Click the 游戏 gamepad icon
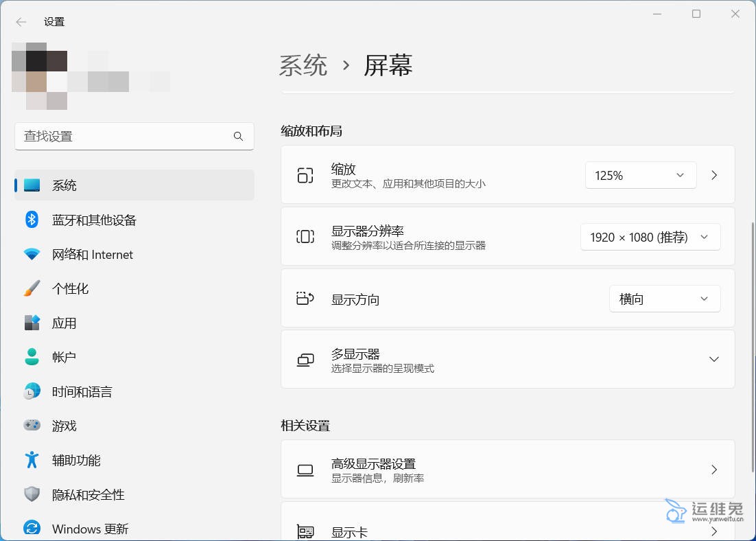Screen dimensions: 756x541 [32, 426]
